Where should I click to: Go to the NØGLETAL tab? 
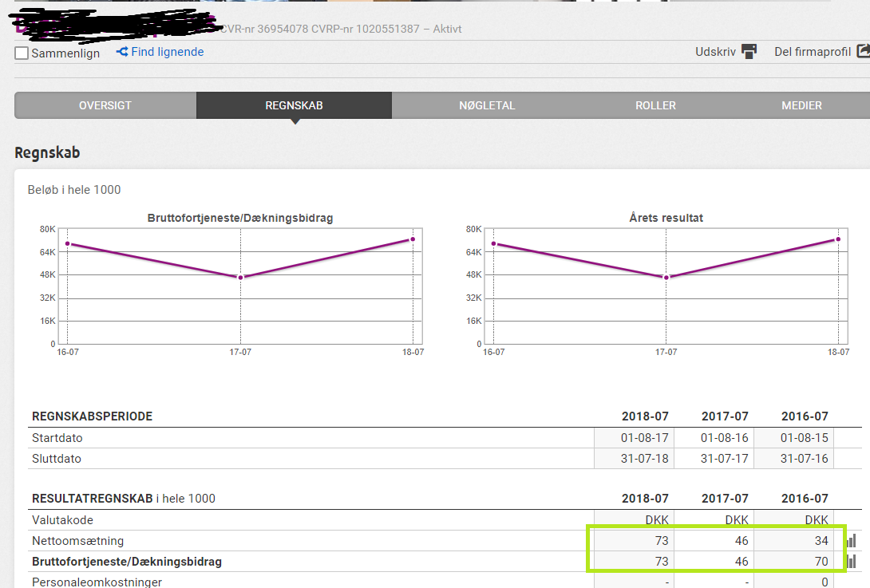coord(487,105)
